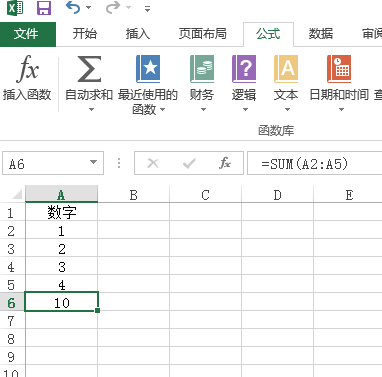This screenshot has width=382, height=377.
Task: Select row 4 header
Action: (12, 266)
